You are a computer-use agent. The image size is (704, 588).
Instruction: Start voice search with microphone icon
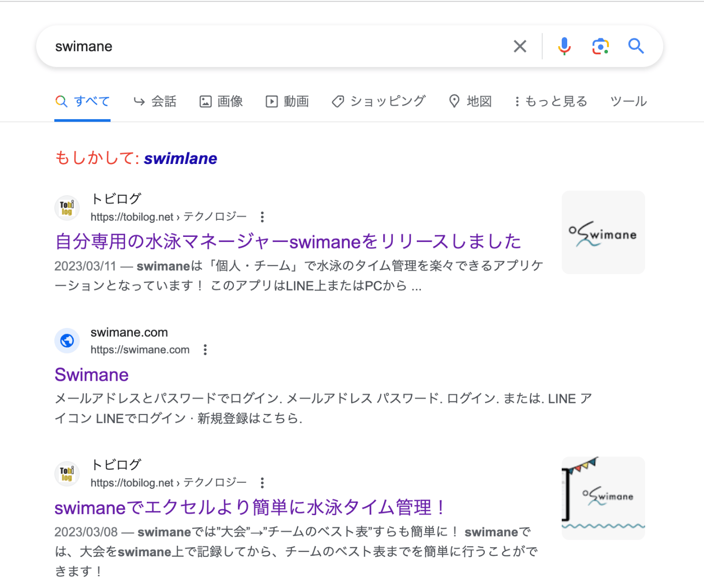point(564,46)
